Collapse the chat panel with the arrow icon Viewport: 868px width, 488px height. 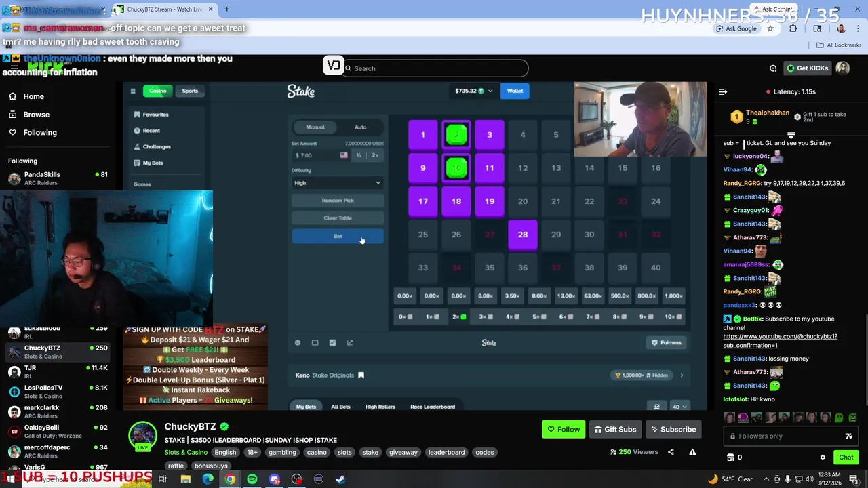coord(723,91)
